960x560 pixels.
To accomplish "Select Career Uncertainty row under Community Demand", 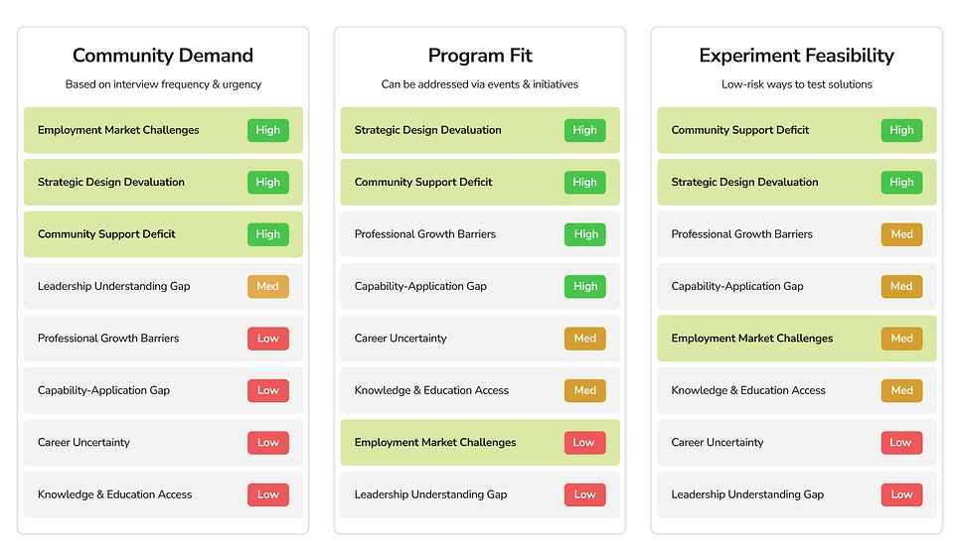I will [83, 442].
